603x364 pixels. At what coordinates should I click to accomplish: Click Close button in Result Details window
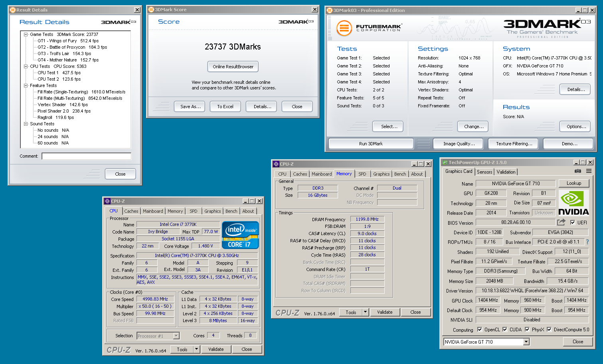click(x=120, y=174)
